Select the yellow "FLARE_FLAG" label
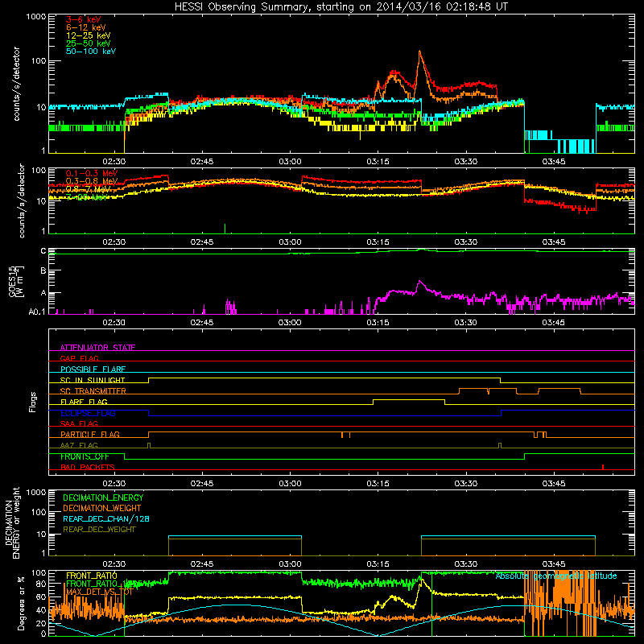 pos(84,402)
